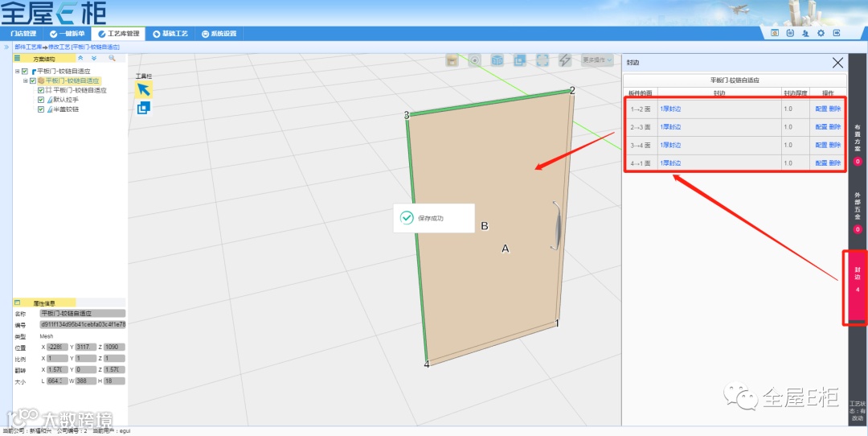The image size is (868, 436).
Task: Collapse all tree nodes with double up chevron
Action: pyautogui.click(x=80, y=58)
